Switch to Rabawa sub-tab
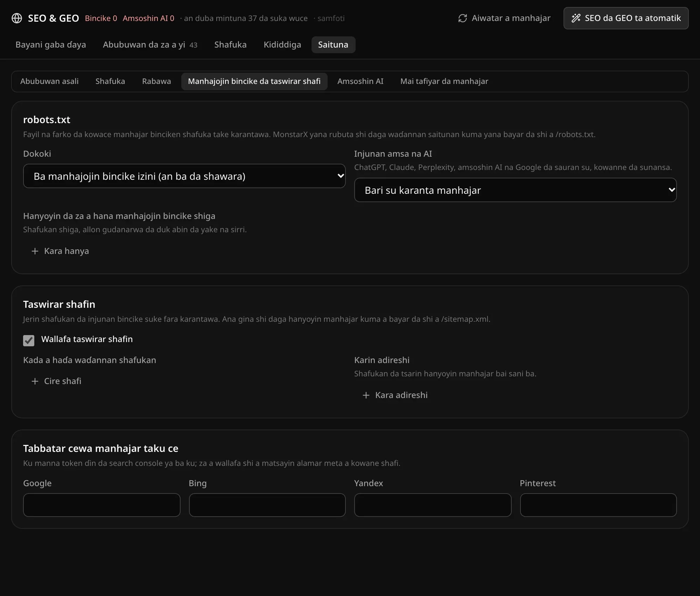This screenshot has width=700, height=596. (156, 81)
